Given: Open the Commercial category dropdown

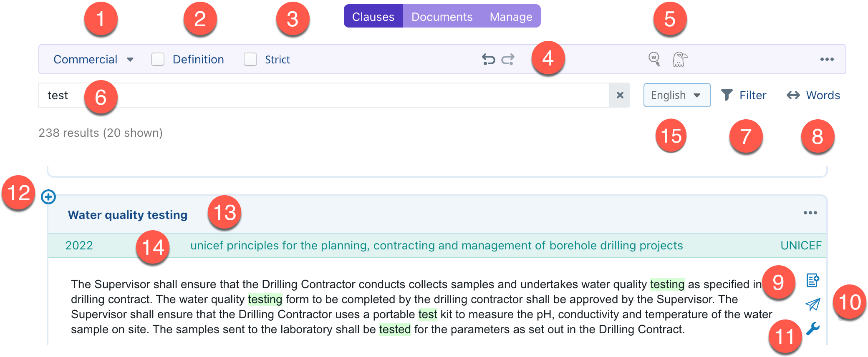Looking at the screenshot, I should tap(93, 59).
